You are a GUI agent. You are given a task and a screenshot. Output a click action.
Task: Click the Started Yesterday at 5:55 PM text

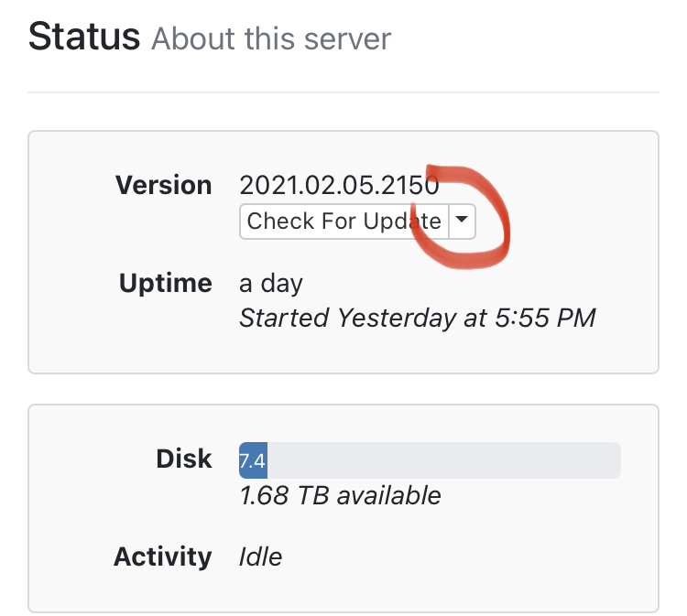417,318
